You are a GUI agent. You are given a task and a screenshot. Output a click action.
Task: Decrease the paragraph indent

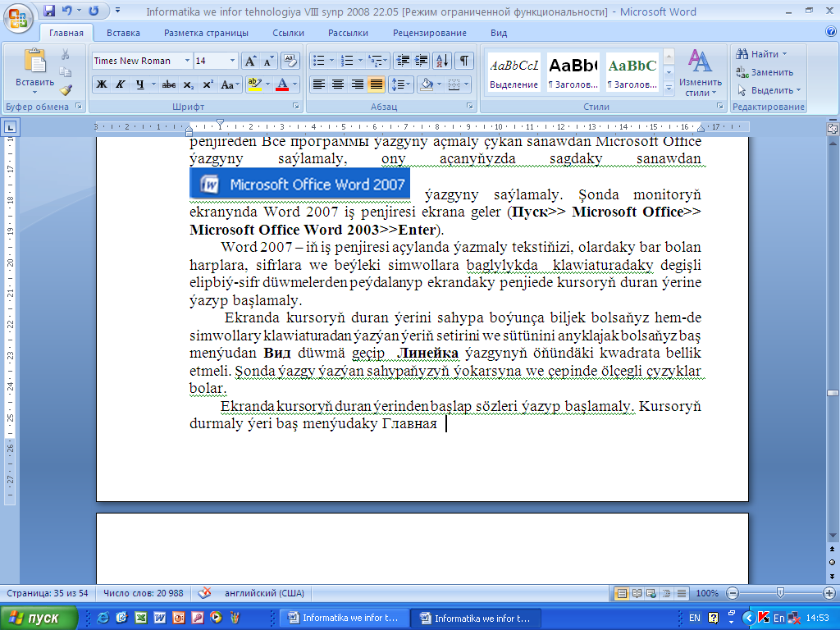point(403,61)
